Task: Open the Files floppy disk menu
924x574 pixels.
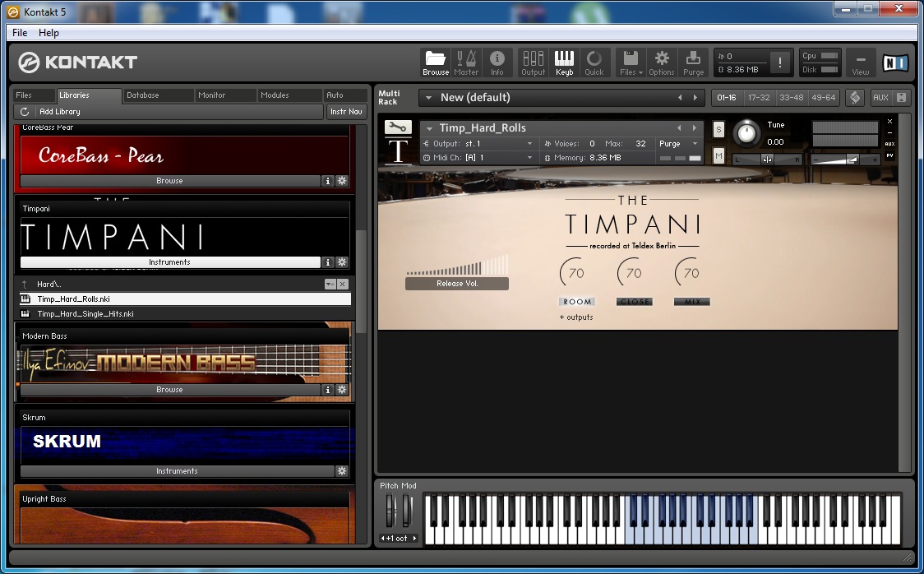Action: tap(631, 62)
